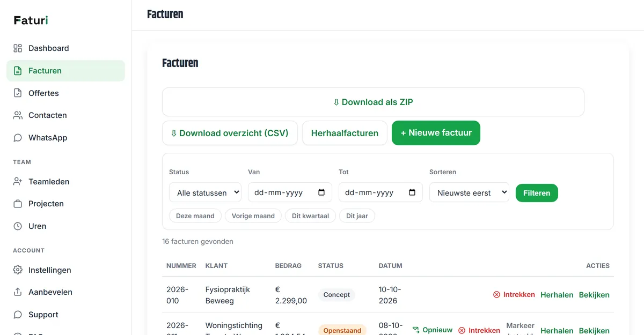Click the Uren clock icon

(18, 226)
